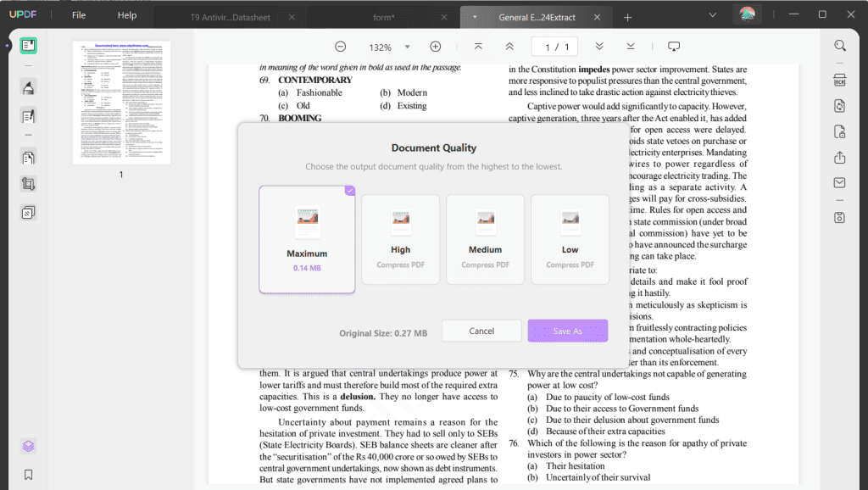
Task: Close the form* tab
Action: (444, 17)
